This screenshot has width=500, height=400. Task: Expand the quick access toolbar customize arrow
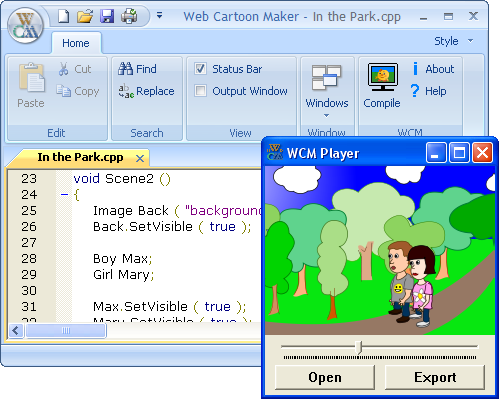[x=160, y=15]
